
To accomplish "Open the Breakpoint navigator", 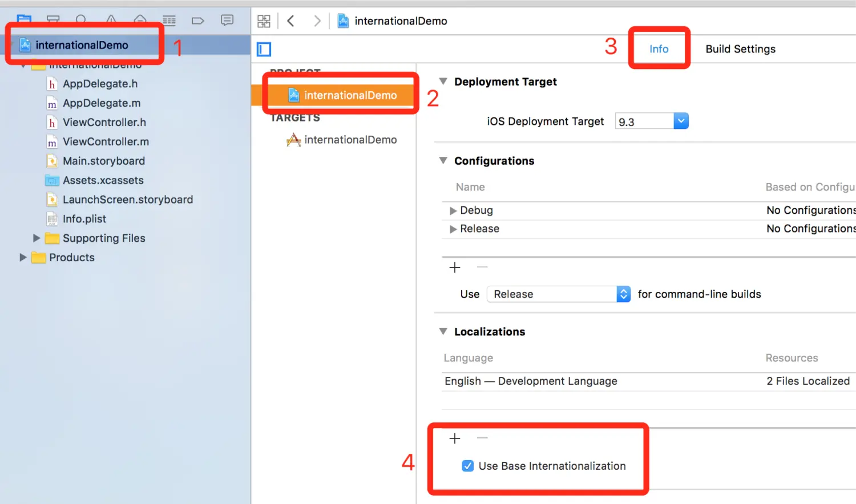I will pos(197,21).
